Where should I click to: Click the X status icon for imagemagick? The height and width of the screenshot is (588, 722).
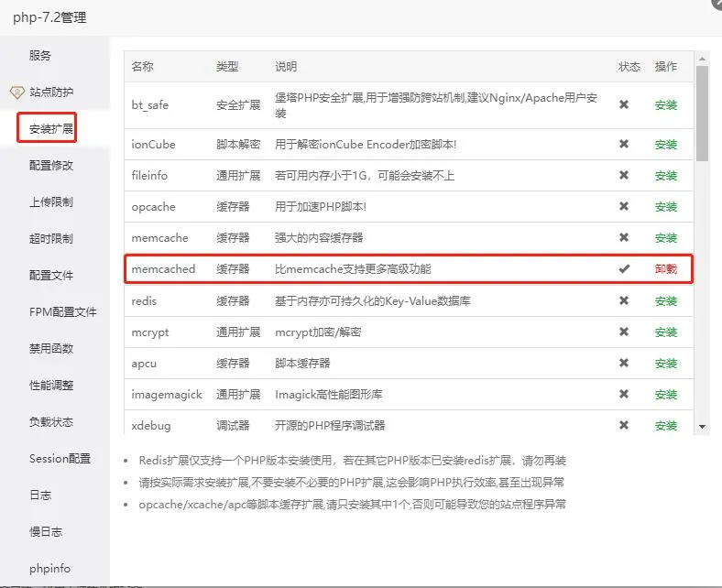[x=624, y=394]
